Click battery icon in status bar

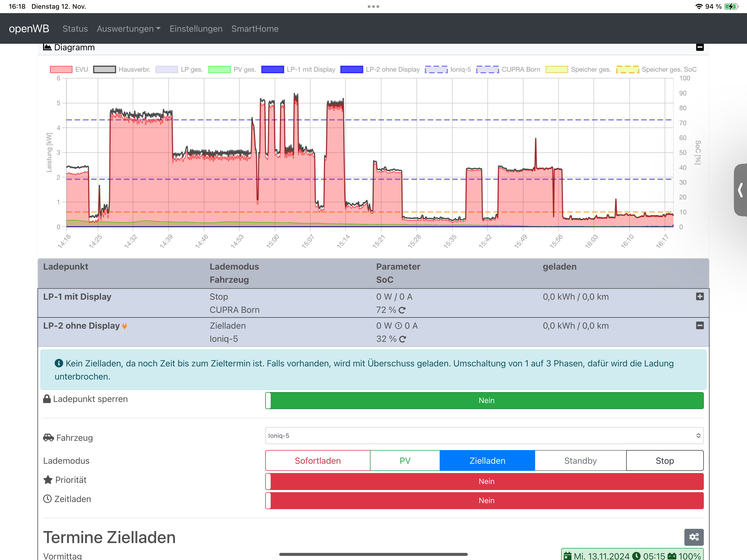[731, 6]
